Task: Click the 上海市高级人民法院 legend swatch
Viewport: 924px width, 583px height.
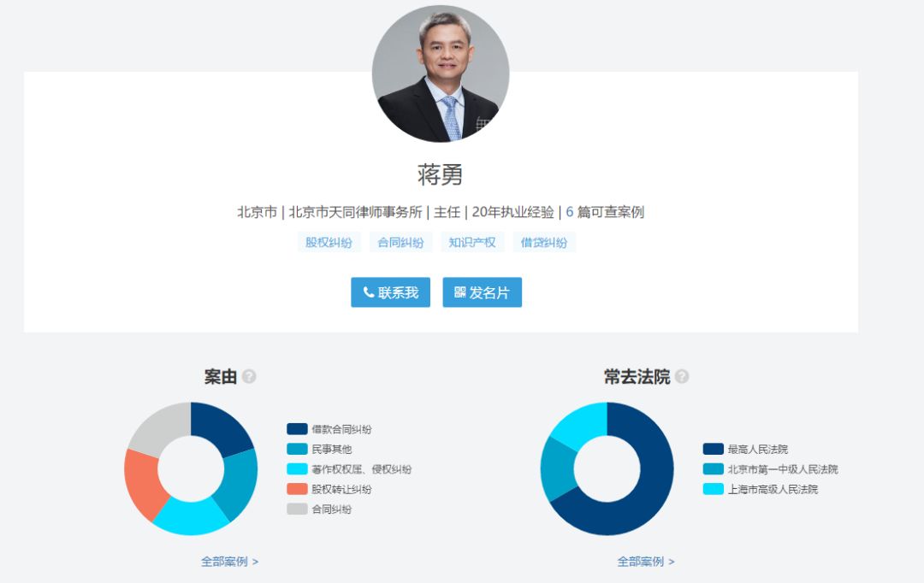Action: (714, 489)
